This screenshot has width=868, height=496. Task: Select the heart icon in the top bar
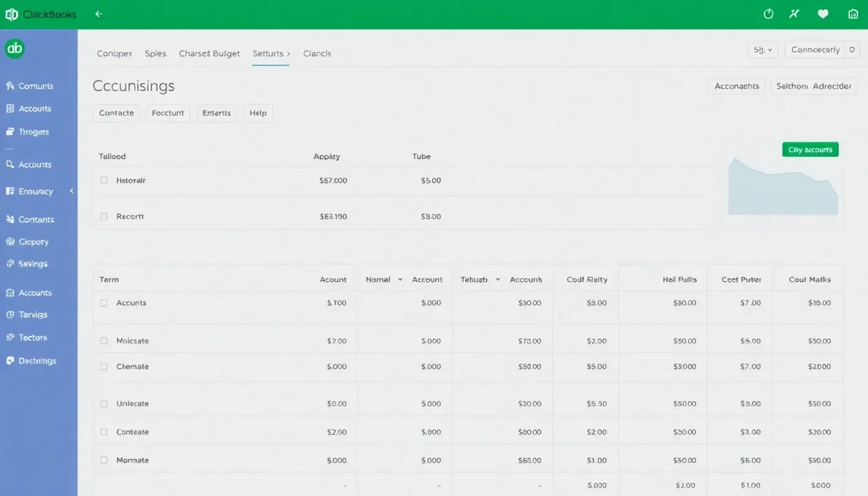pyautogui.click(x=823, y=14)
